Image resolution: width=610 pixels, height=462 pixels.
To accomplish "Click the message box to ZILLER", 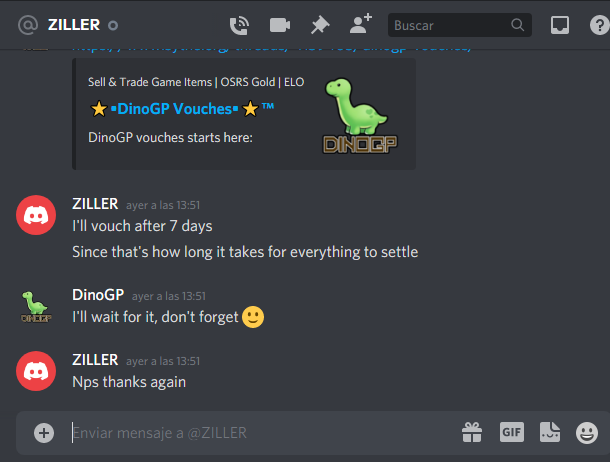I will [265, 433].
